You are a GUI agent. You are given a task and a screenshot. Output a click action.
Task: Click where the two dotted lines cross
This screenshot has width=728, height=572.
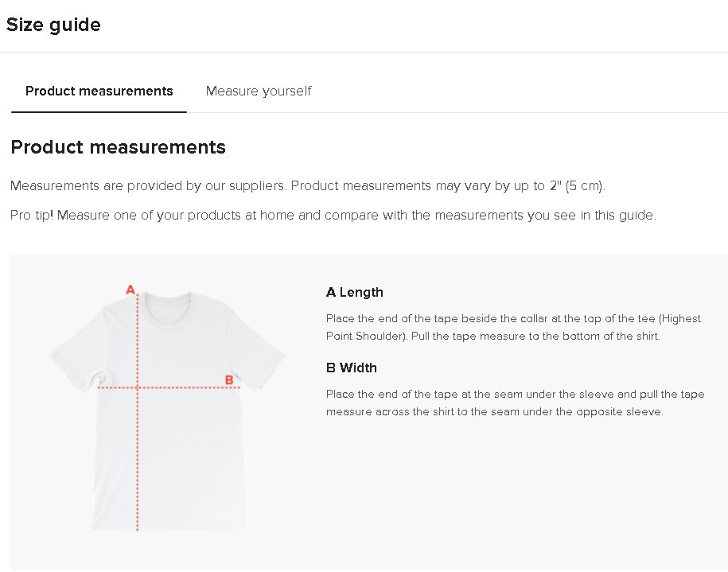(x=138, y=387)
